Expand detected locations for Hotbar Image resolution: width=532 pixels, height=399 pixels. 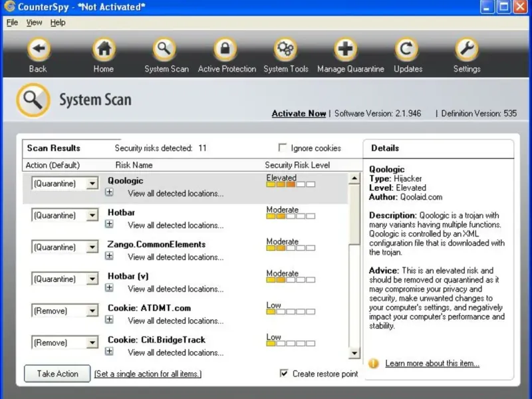click(109, 224)
